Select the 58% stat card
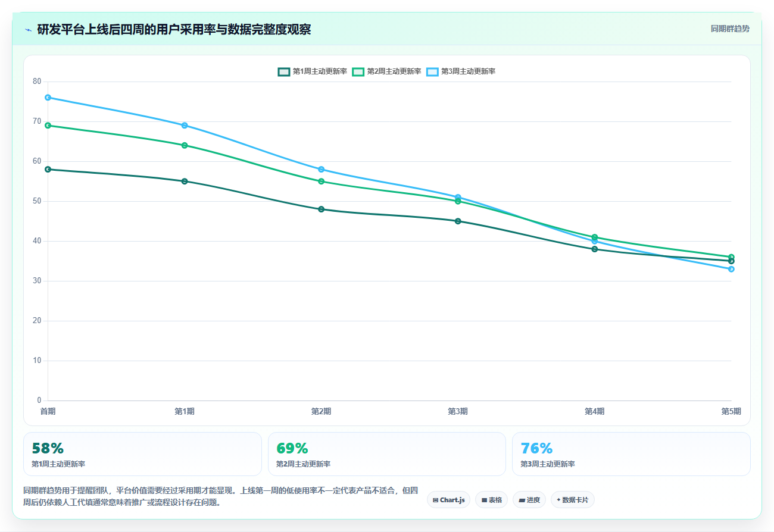The width and height of the screenshot is (774, 532). click(142, 454)
